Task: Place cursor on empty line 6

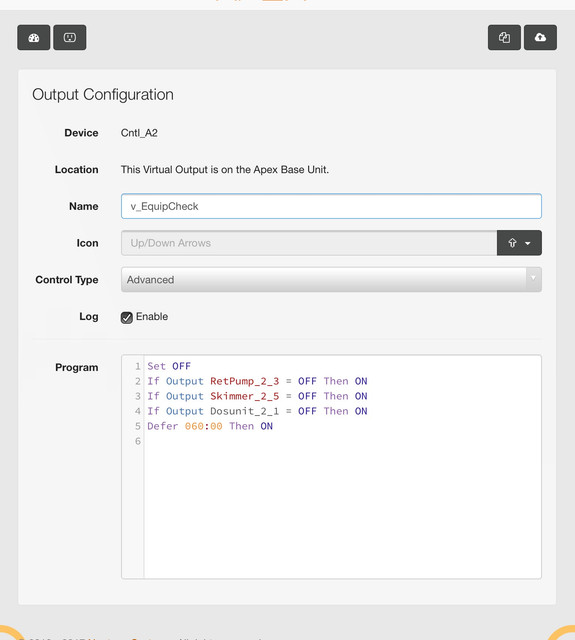Action: 343,441
